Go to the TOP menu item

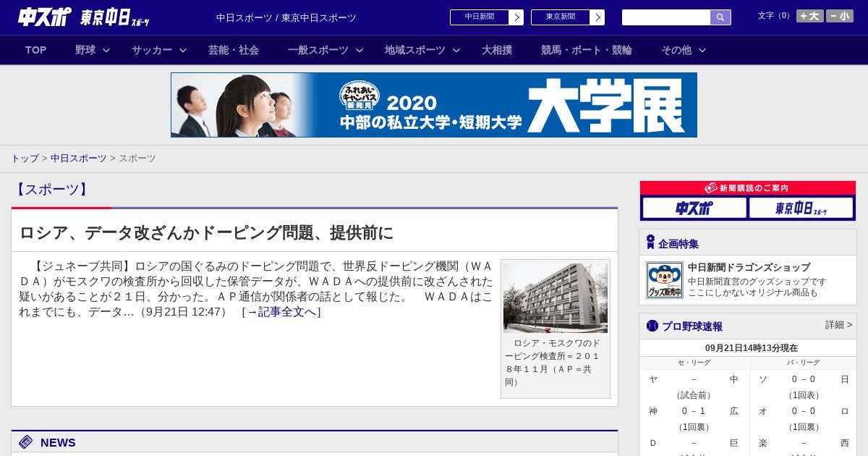tap(35, 50)
